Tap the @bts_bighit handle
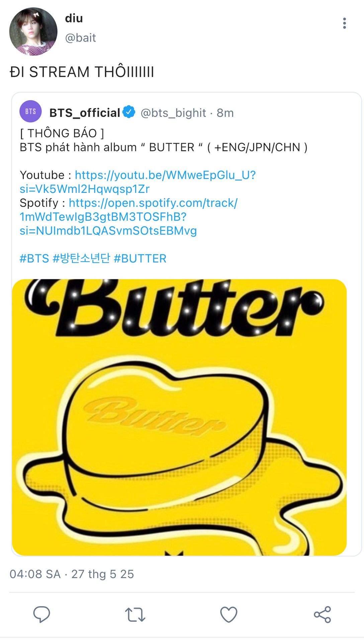The image size is (364, 643). click(x=173, y=113)
